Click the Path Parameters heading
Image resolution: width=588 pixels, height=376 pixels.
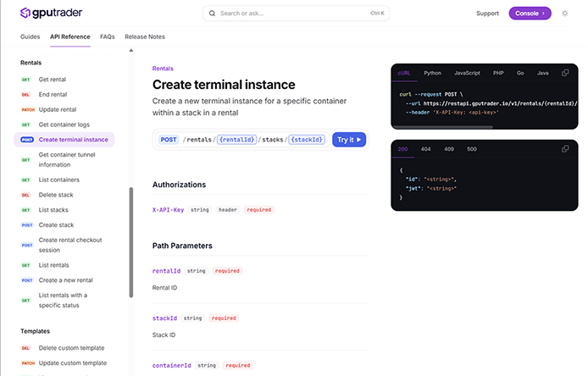(182, 246)
